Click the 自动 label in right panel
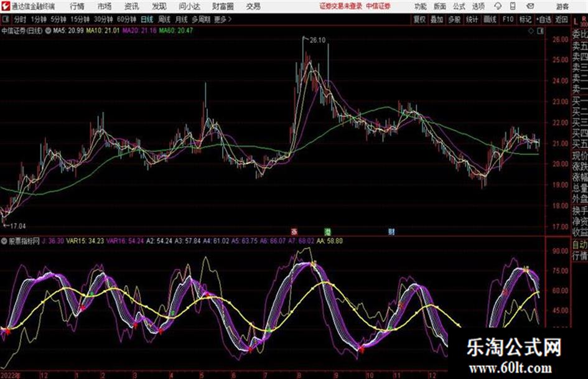Image resolution: width=588 pixels, height=379 pixels. click(x=580, y=245)
